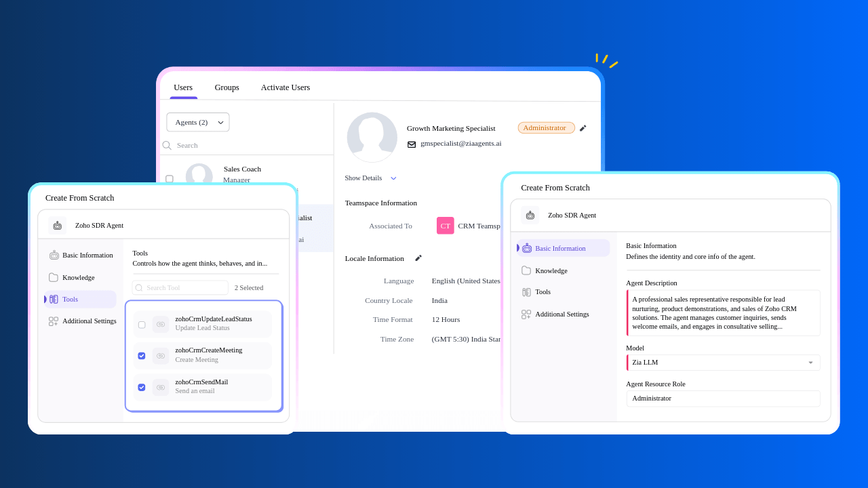Image resolution: width=868 pixels, height=488 pixels.
Task: Click Additional Settings grid icon in left card
Action: click(x=54, y=321)
